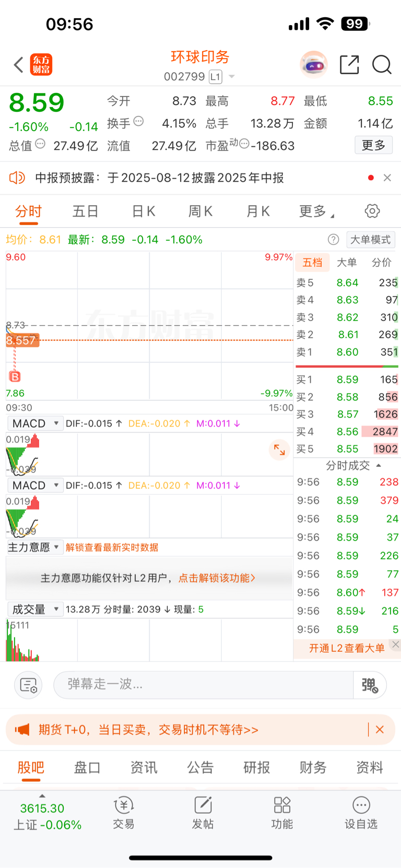Open 期货T+0 promo link
This screenshot has height=868, width=401.
pos(148,730)
